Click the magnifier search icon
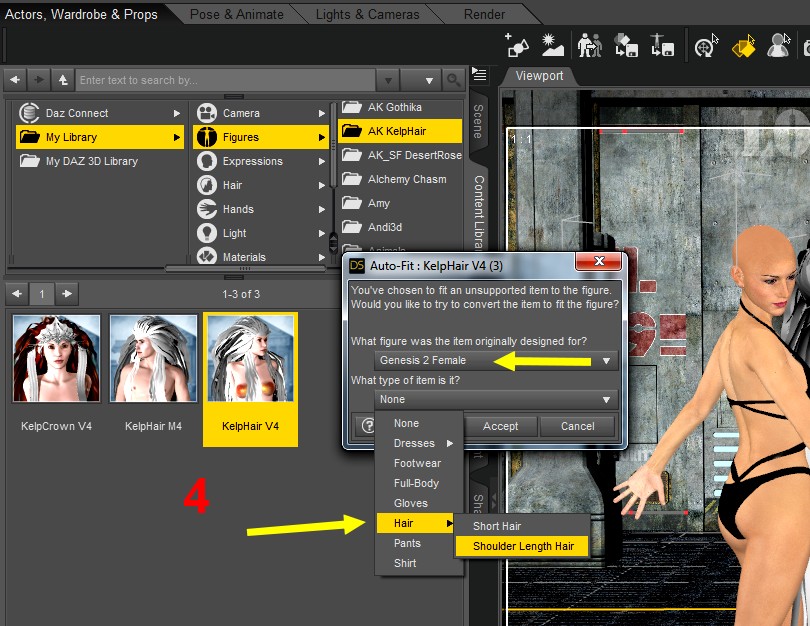Image resolution: width=810 pixels, height=626 pixels. coord(453,80)
